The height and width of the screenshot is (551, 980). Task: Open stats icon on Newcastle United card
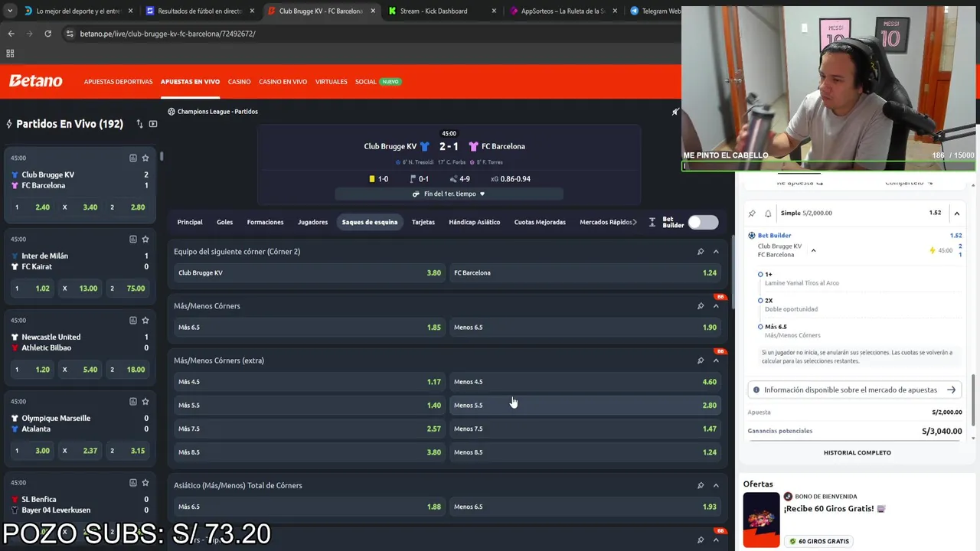[x=132, y=320]
